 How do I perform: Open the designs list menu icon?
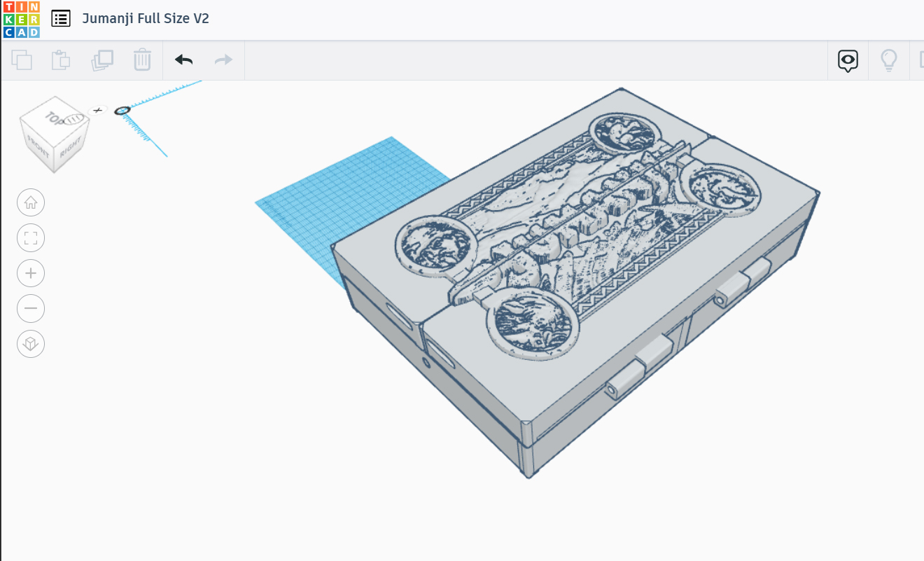[61, 19]
